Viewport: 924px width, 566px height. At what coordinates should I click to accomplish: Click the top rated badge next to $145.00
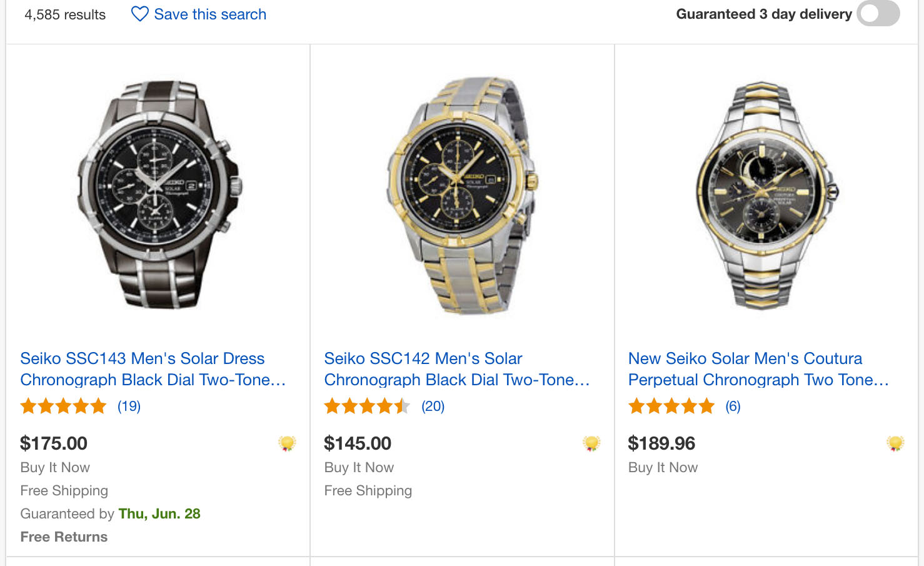(591, 443)
